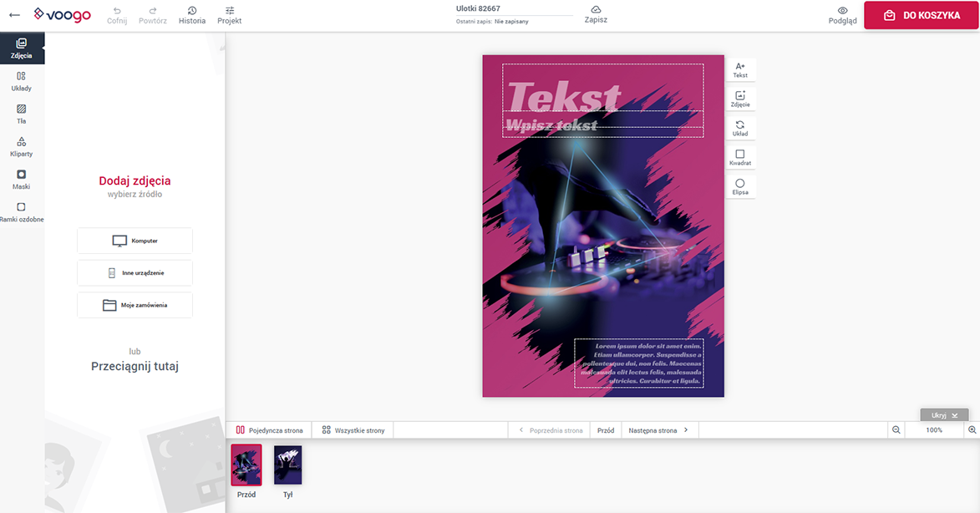Open the Tła sidebar tab
This screenshot has height=513, width=980.
coord(22,114)
